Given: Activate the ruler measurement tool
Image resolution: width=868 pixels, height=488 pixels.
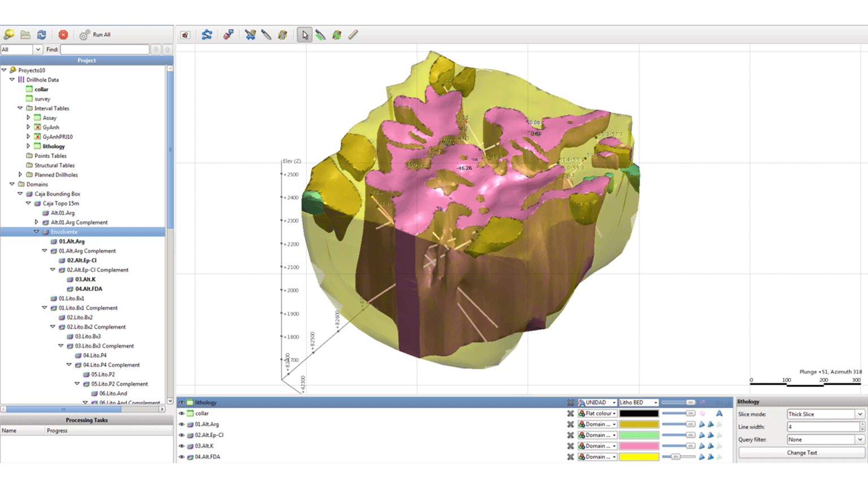Looking at the screenshot, I should 353,35.
